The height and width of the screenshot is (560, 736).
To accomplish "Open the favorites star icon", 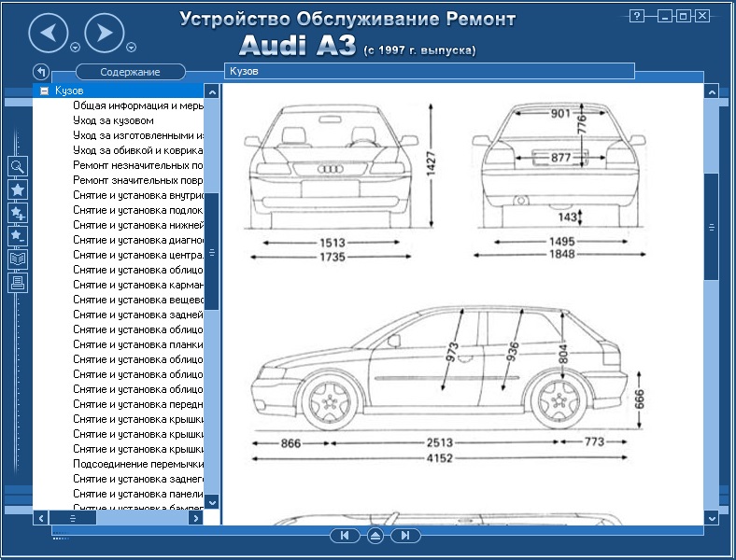I will [x=18, y=189].
